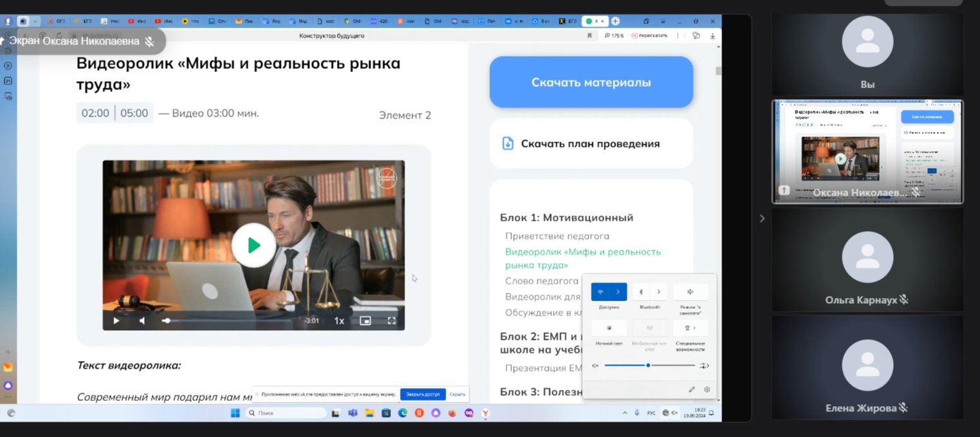The width and height of the screenshot is (980, 437).
Task: Click the microphone icon in system tray
Action: pyautogui.click(x=637, y=413)
